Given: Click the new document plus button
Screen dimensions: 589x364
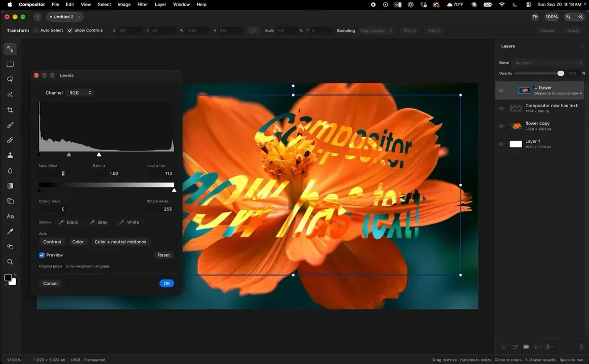Looking at the screenshot, I should click(x=37, y=17).
